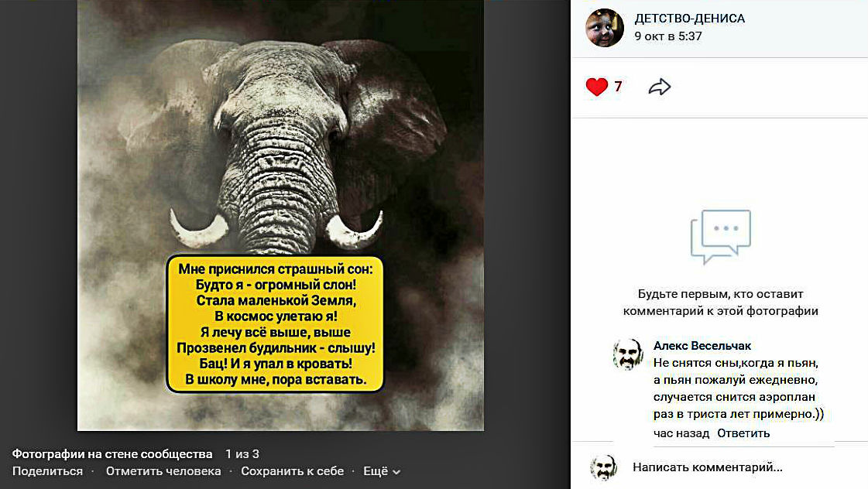Click the час назад comment timestamp
Viewport: 868px width, 489px height.
click(681, 433)
